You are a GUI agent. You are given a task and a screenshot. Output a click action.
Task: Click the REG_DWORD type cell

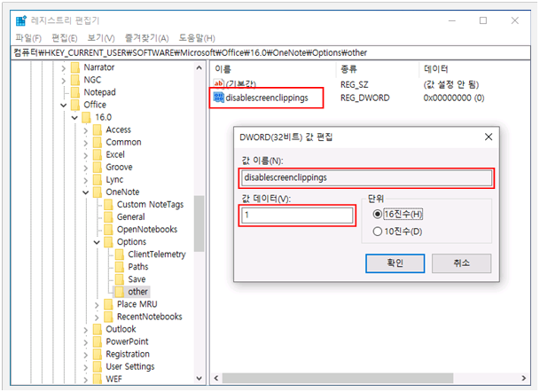pyautogui.click(x=365, y=98)
